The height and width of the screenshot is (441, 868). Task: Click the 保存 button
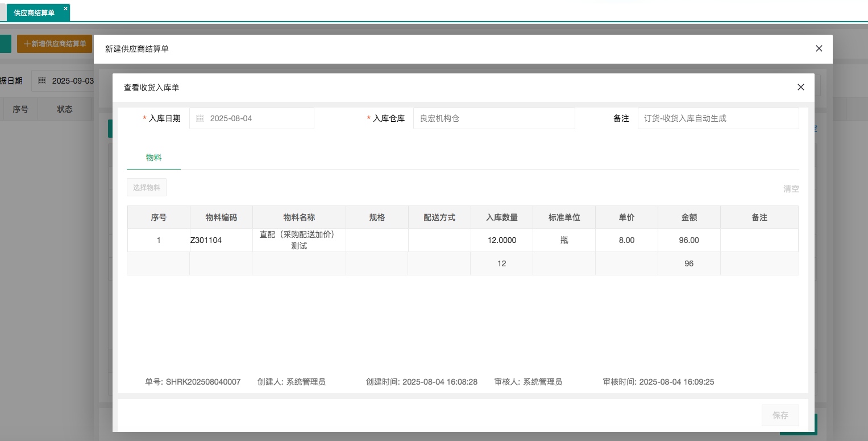tap(780, 415)
